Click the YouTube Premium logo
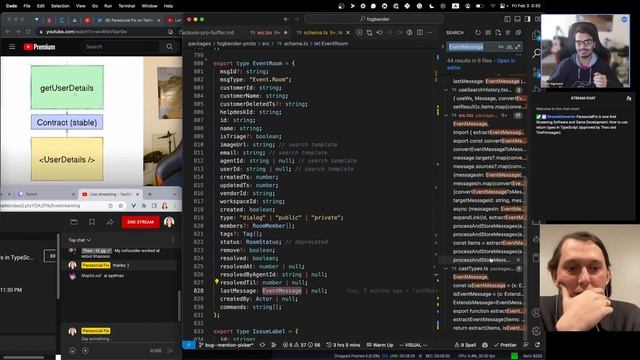Image resolution: width=640 pixels, height=360 pixels. click(40, 47)
